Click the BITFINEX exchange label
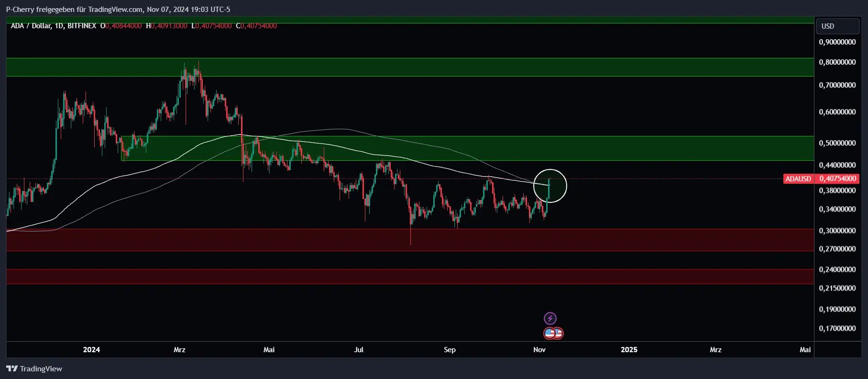The width and height of the screenshot is (868, 379). (x=82, y=26)
